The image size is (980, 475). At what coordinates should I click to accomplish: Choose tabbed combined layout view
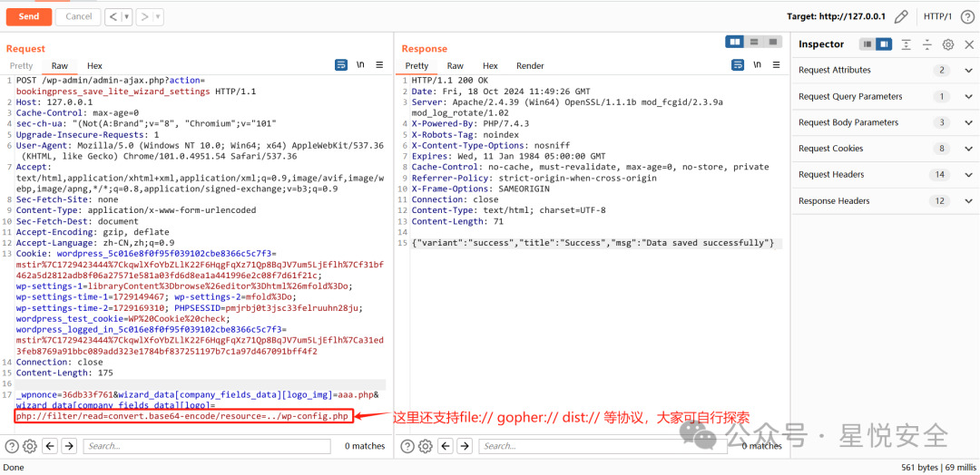point(772,42)
